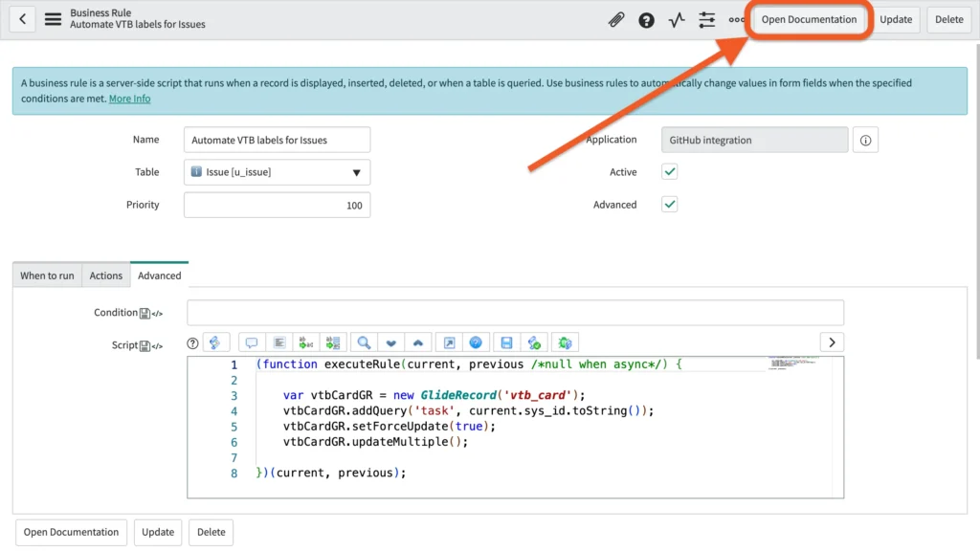The height and width of the screenshot is (551, 980).
Task: Click the Condition input field
Action: coord(515,313)
